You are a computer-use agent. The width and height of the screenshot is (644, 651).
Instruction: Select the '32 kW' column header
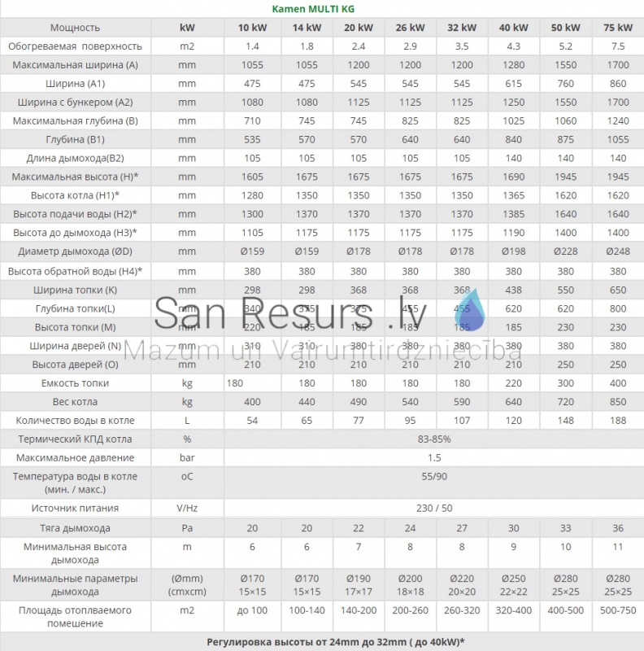(462, 28)
